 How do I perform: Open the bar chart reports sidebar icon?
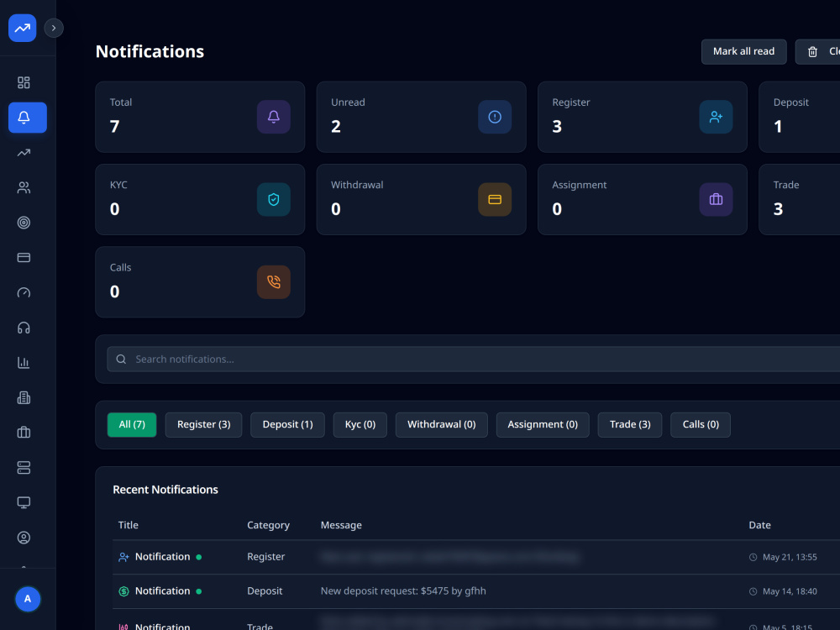click(24, 363)
